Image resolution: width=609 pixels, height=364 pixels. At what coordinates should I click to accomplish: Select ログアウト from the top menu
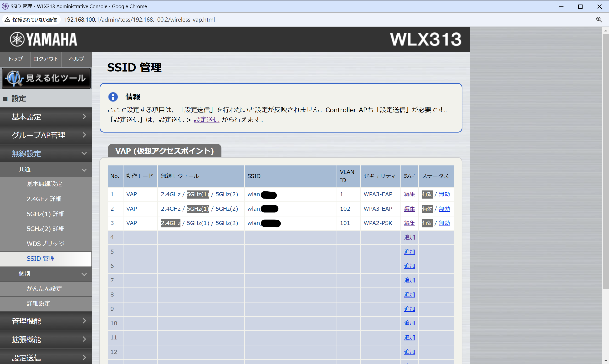[46, 59]
